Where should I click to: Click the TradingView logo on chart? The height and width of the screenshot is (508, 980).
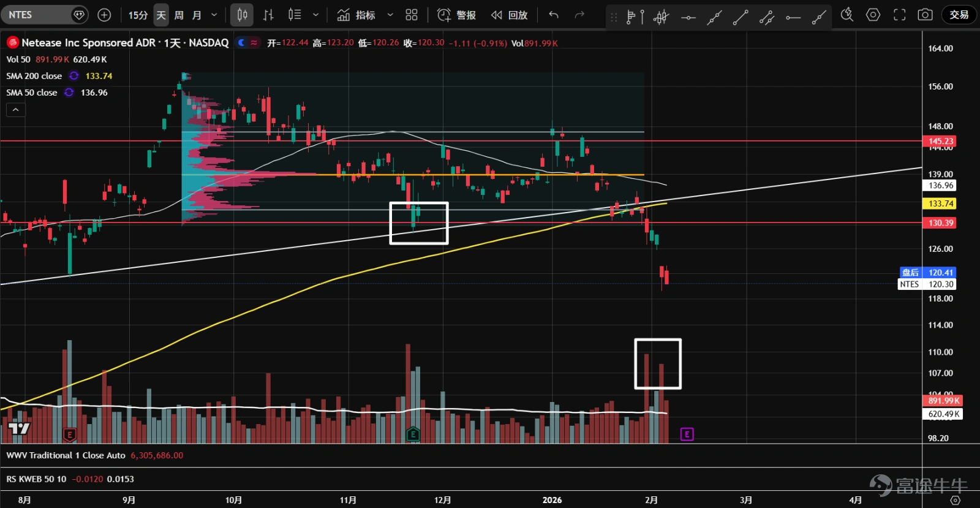pyautogui.click(x=18, y=428)
